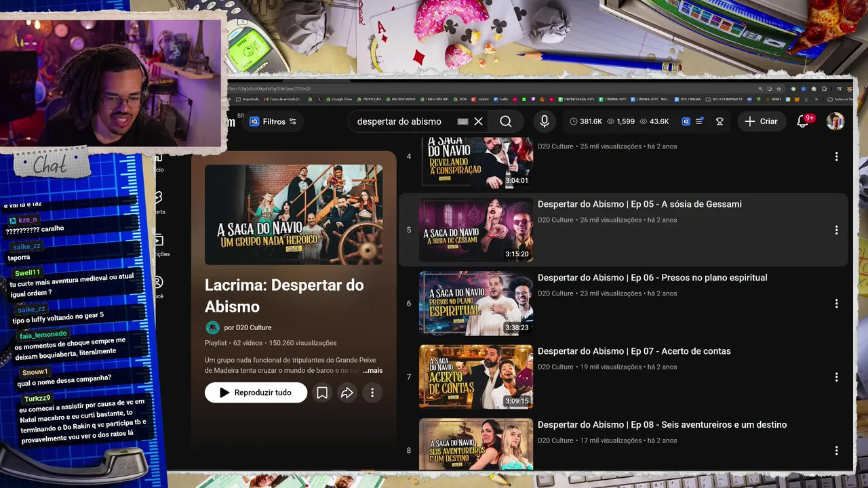Play the Ep 06 thumbnail with 3:38:23 duration

476,303
